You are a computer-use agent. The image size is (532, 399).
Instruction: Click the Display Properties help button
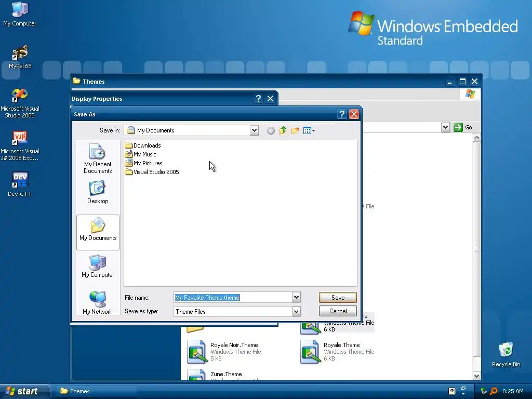(258, 99)
